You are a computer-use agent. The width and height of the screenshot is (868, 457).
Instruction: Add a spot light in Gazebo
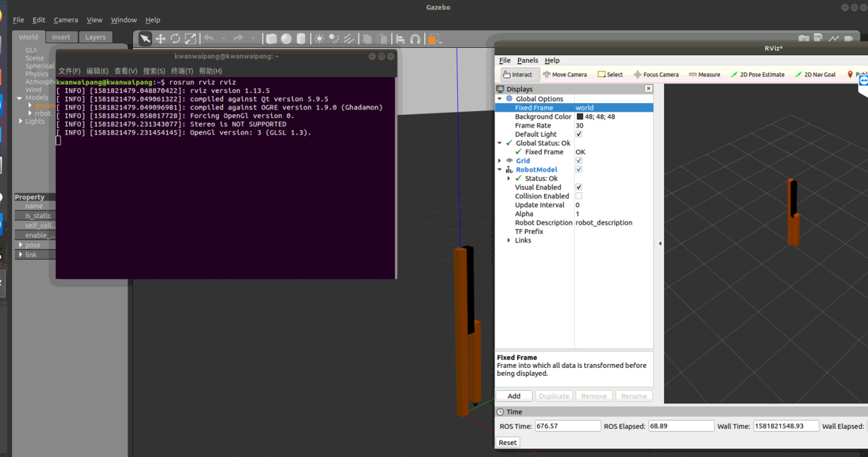click(334, 39)
